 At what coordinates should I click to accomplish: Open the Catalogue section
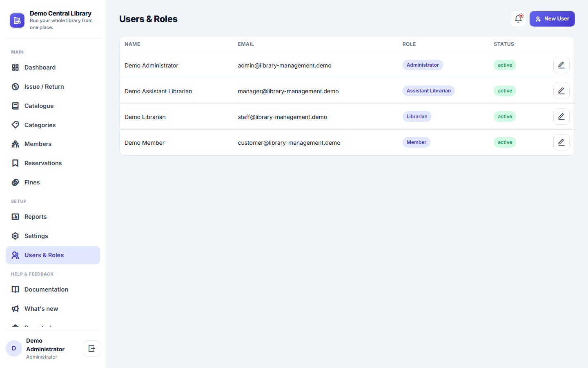(x=53, y=106)
